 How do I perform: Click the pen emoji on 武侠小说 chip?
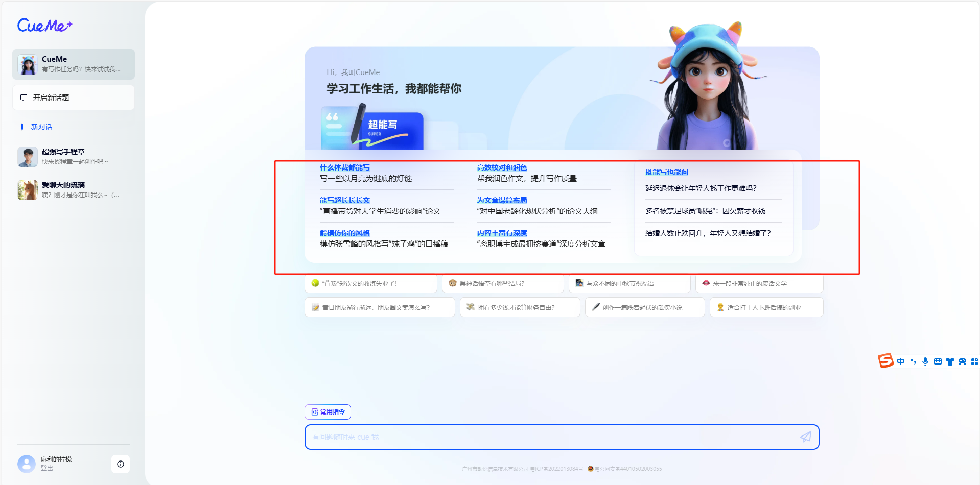[x=596, y=307]
